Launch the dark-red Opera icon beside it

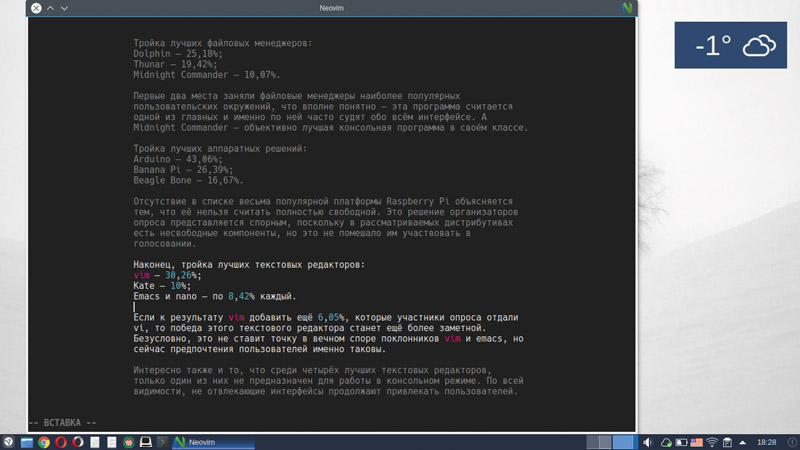tap(78, 442)
